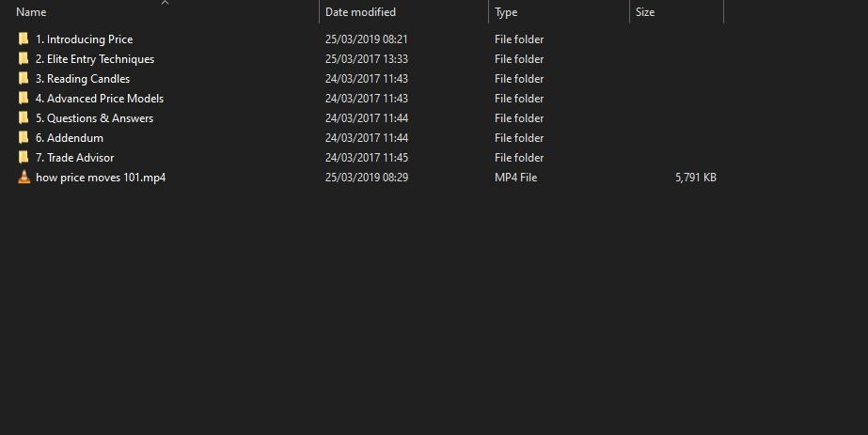Click the Advanced Price Models folder icon
868x435 pixels.
click(24, 99)
